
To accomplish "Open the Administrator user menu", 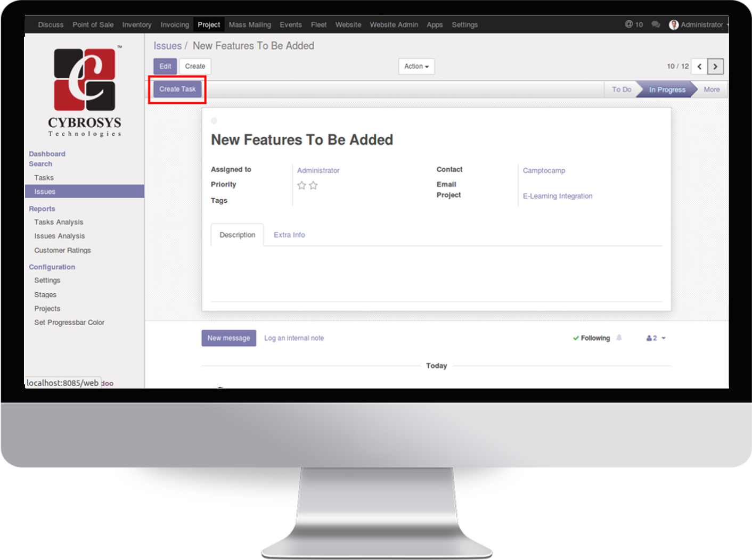I will click(699, 24).
